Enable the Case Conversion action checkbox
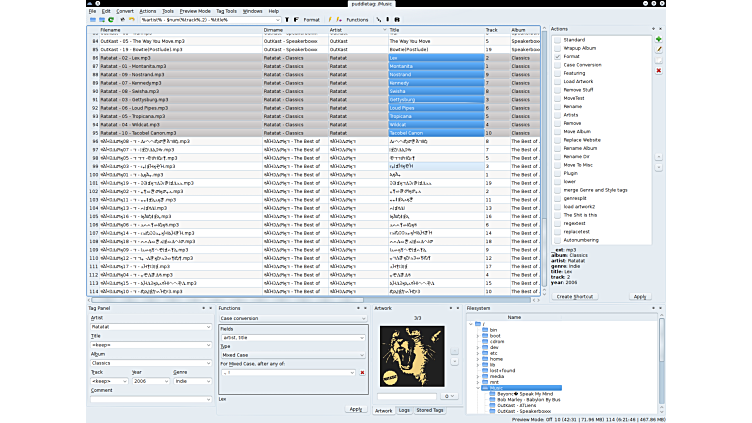 point(558,65)
